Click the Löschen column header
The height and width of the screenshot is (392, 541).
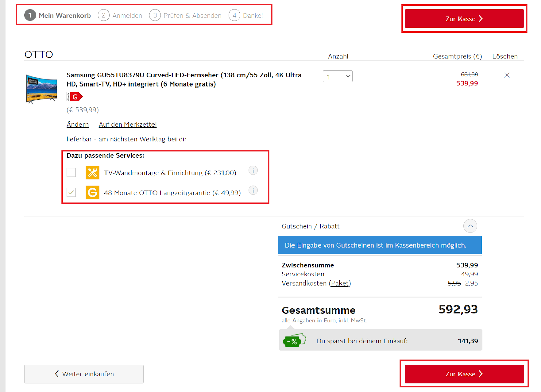point(505,56)
